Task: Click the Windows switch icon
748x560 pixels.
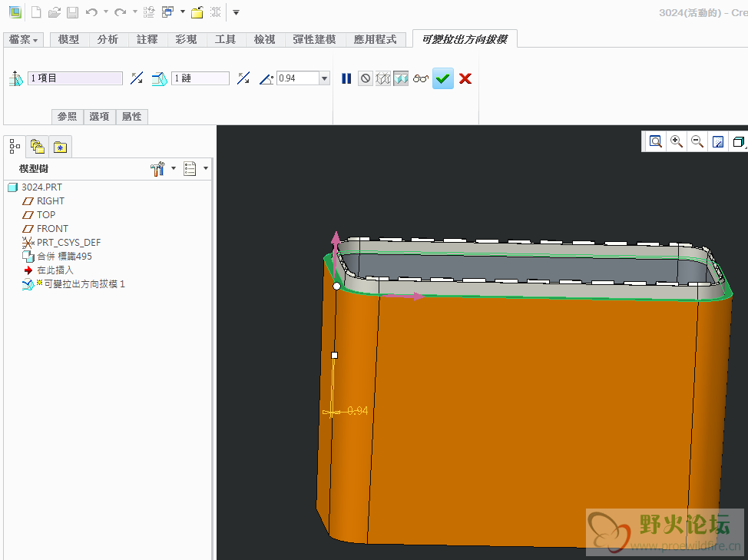Action: coord(167,12)
